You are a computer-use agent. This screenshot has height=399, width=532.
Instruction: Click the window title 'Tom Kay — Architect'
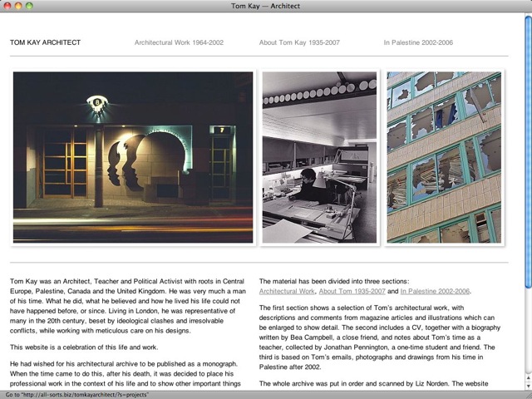pyautogui.click(x=266, y=6)
